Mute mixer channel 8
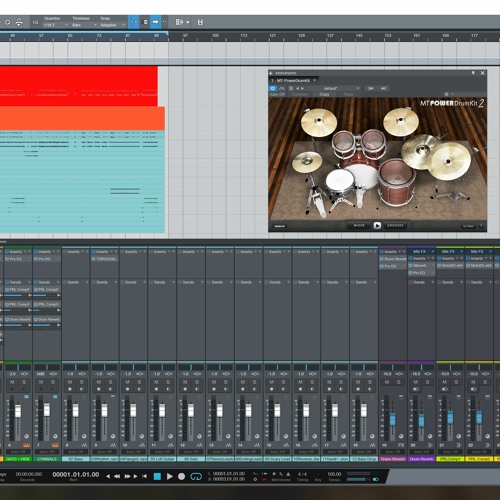The height and width of the screenshot is (500, 500). point(70,382)
